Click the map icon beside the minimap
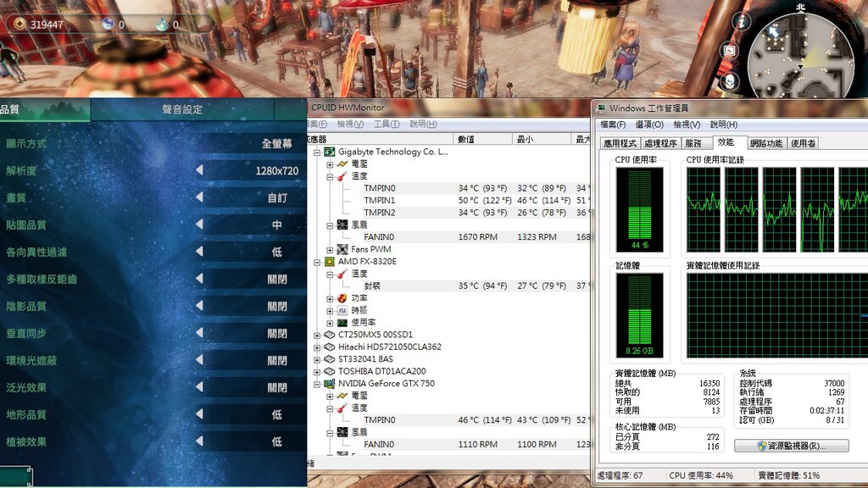Image resolution: width=868 pixels, height=488 pixels. point(730,51)
